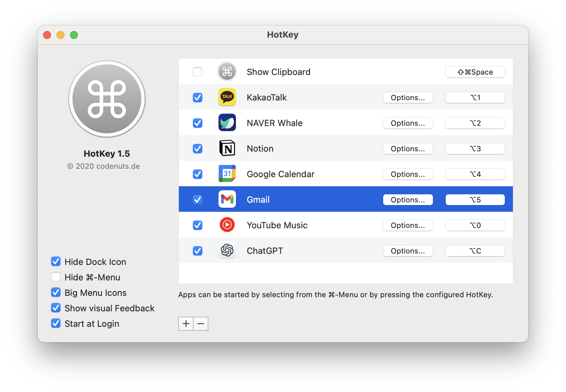Edit YouTube Music's ⌥0 shortcut field
The image size is (566, 392).
point(475,225)
